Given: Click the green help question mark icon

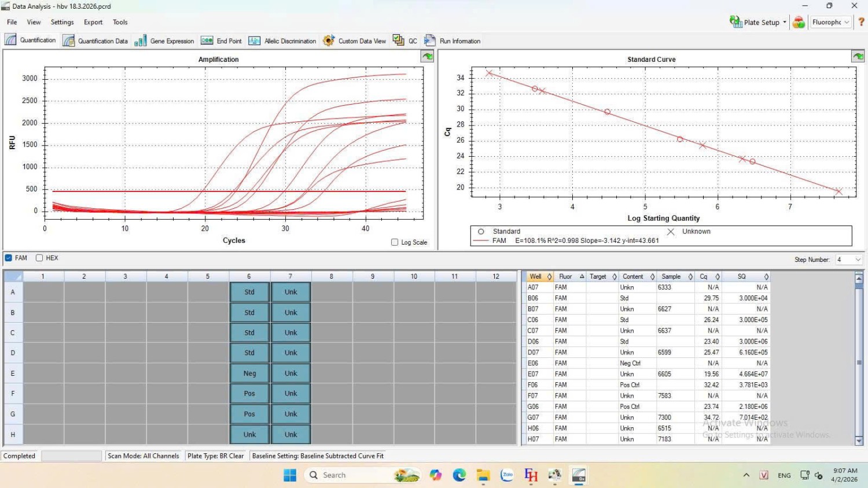Looking at the screenshot, I should [x=861, y=22].
